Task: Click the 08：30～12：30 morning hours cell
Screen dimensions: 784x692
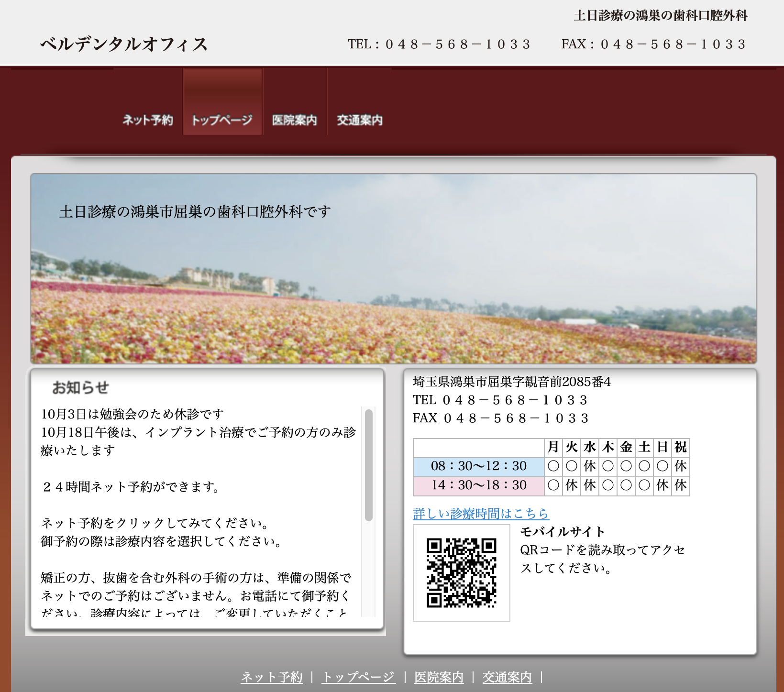Action: pyautogui.click(x=478, y=466)
